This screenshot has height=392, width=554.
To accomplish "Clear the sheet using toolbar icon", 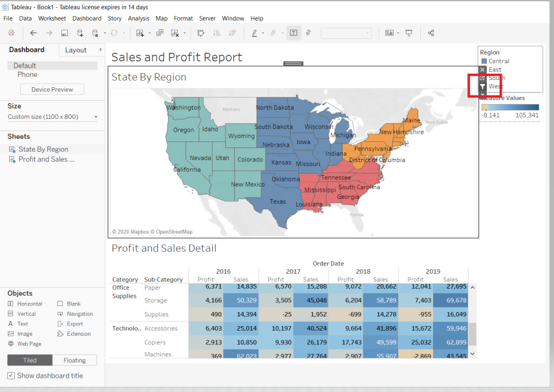I will click(x=175, y=33).
